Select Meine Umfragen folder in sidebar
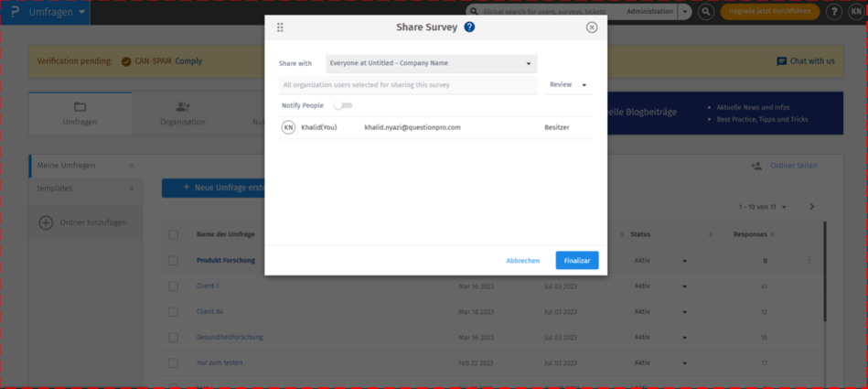This screenshot has width=868, height=389. click(85, 166)
